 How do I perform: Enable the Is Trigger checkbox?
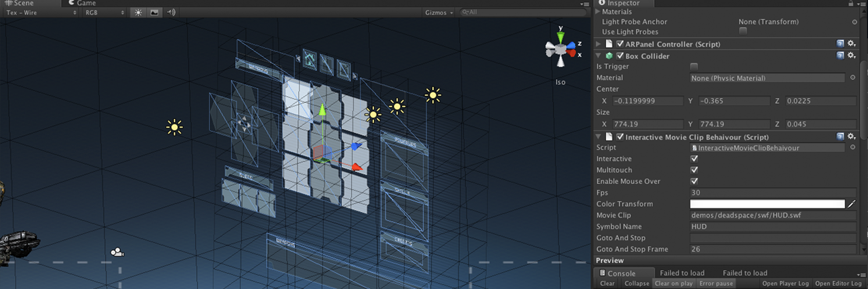(694, 66)
